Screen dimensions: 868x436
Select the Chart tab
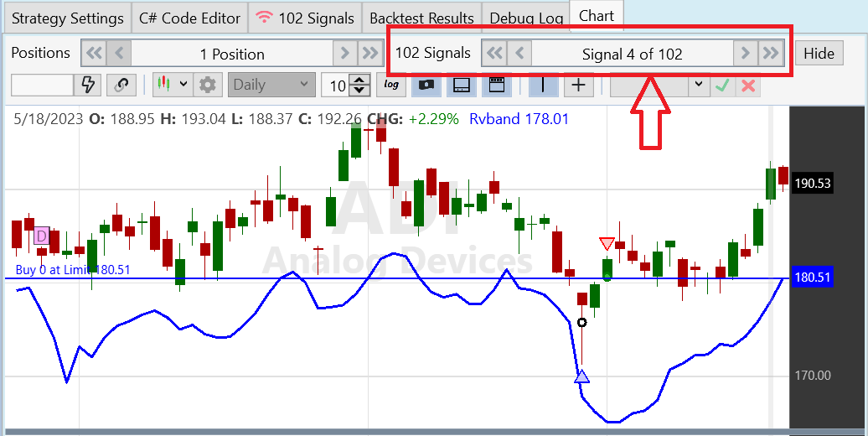[597, 16]
